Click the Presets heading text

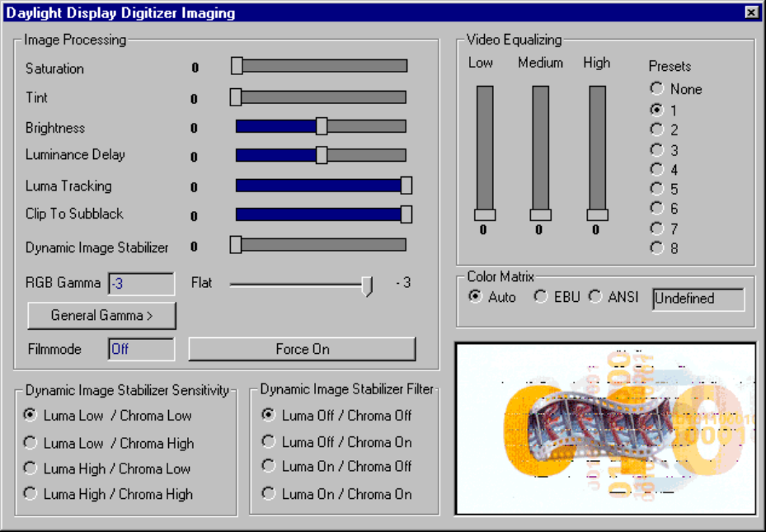[670, 66]
